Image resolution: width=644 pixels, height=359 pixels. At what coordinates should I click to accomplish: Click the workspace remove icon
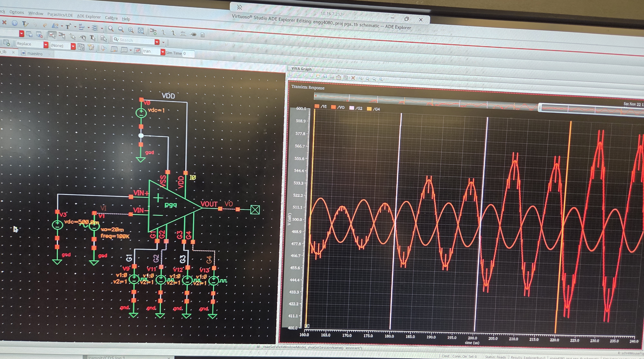click(x=39, y=34)
